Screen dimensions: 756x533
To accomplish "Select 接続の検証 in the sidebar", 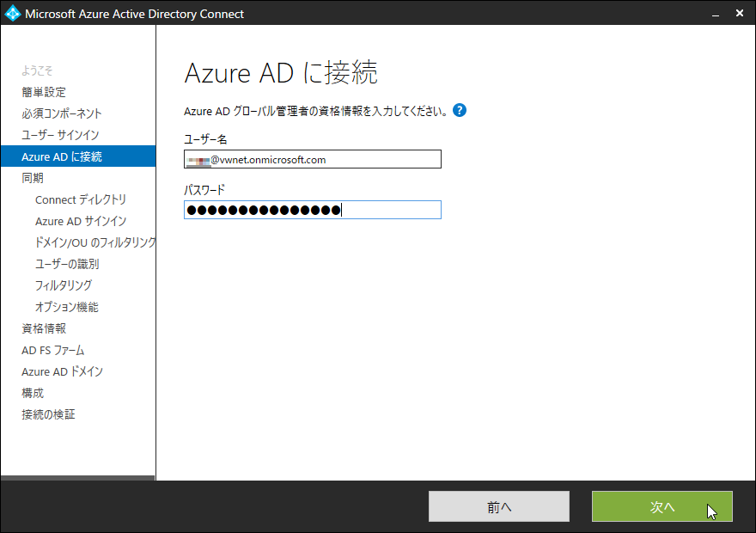I will [x=48, y=414].
